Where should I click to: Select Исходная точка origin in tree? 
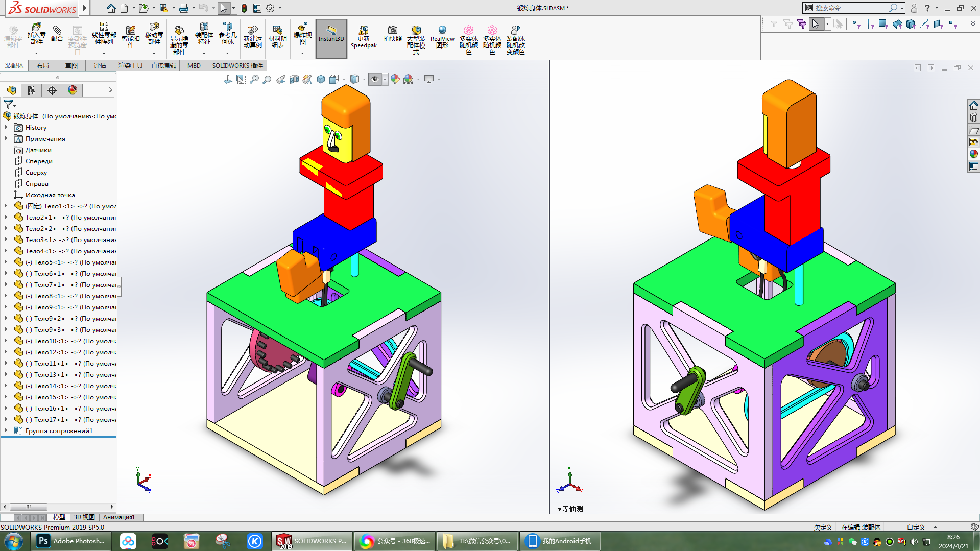tap(50, 195)
